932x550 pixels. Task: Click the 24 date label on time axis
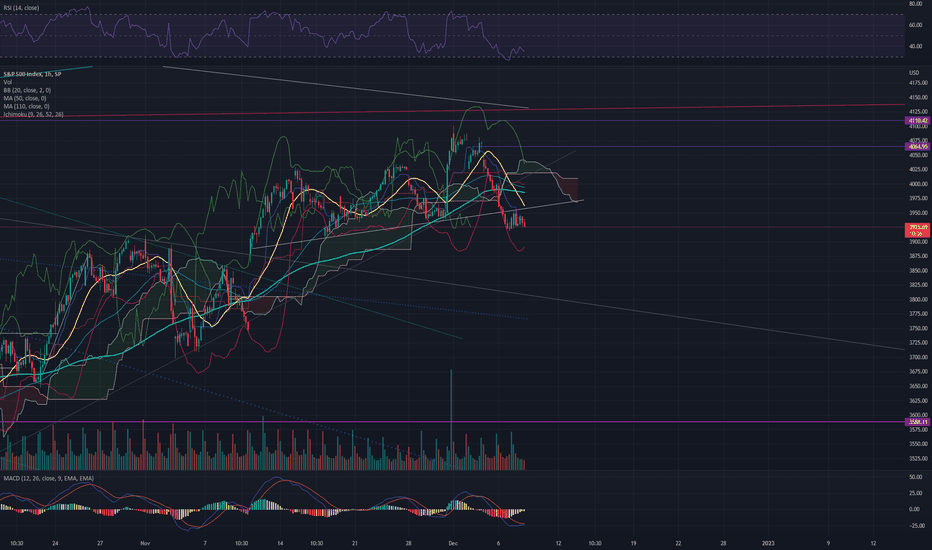click(x=55, y=543)
